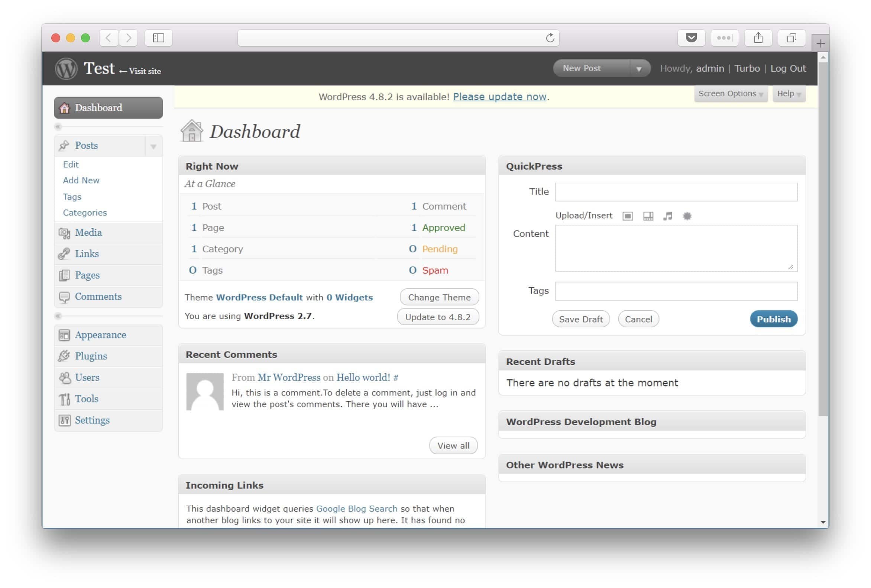Click the Add Audio music note icon

tap(667, 216)
